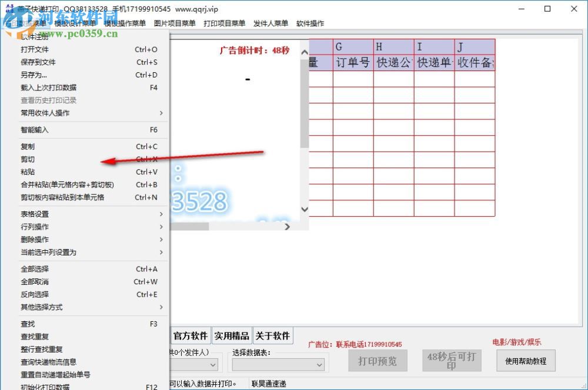The image size is (588, 390).
Task: Select the 快递单 header cell
Action: pos(435,63)
